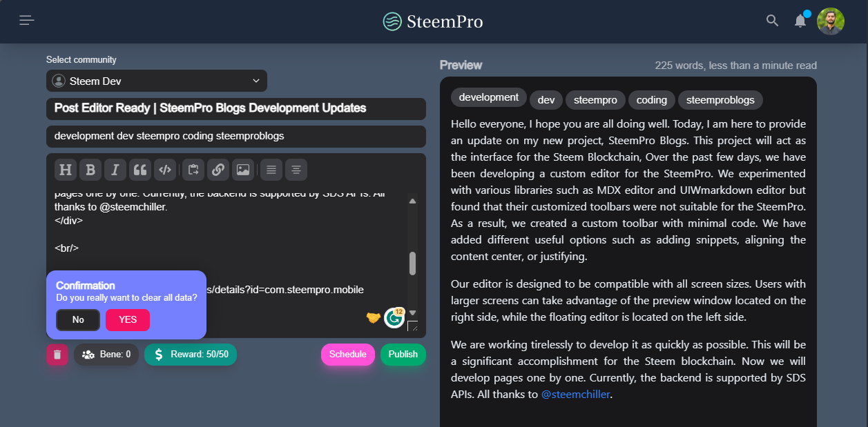Apply italic formatting
The width and height of the screenshot is (868, 427).
[x=115, y=170]
